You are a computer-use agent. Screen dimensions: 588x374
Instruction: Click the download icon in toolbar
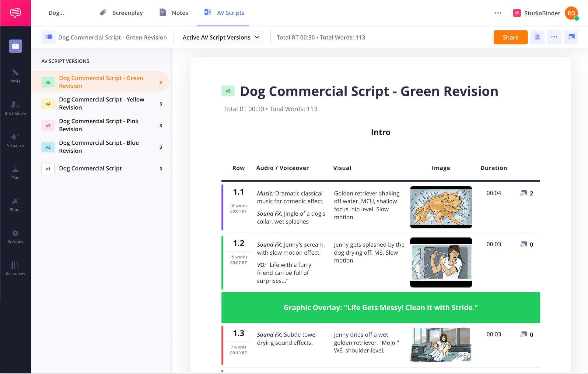(537, 37)
